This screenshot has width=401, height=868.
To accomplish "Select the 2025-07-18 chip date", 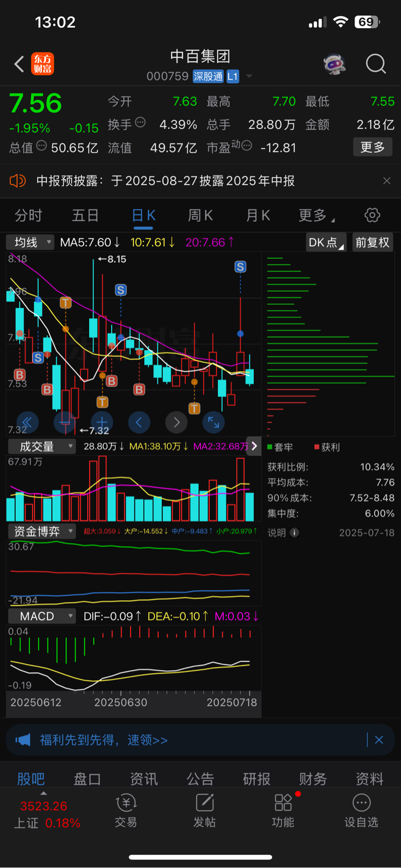I will (x=367, y=532).
